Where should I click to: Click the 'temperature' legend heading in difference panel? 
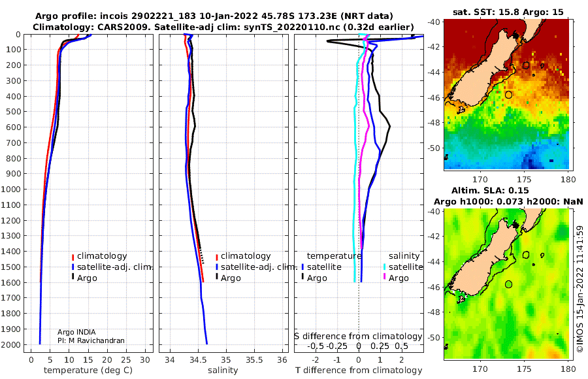pyautogui.click(x=334, y=256)
